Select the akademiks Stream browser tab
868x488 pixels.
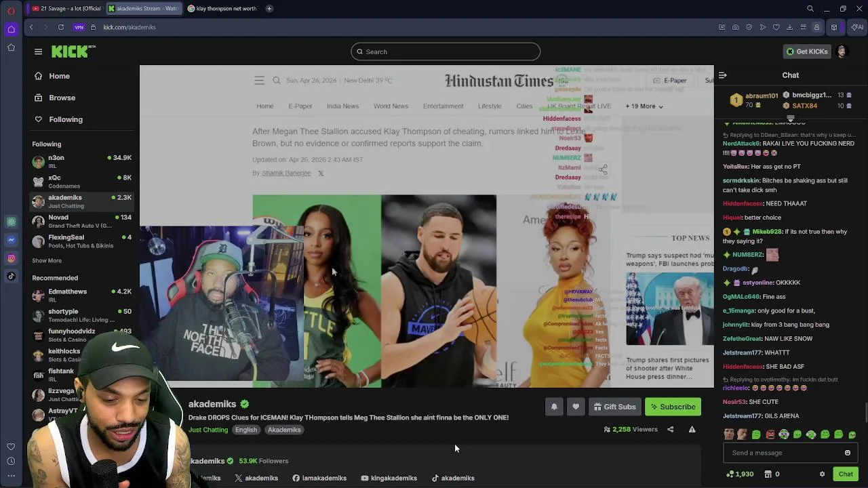(143, 9)
